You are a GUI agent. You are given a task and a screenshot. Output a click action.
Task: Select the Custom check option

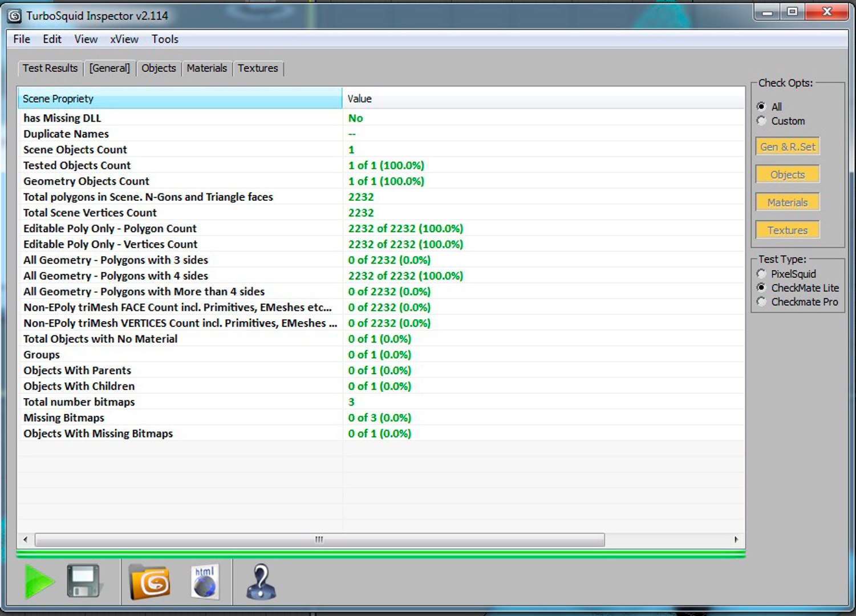[x=761, y=121]
